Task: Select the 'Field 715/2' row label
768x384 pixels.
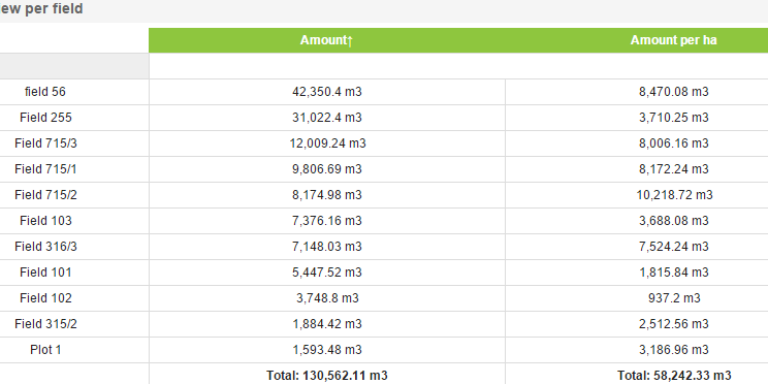Action: click(46, 195)
